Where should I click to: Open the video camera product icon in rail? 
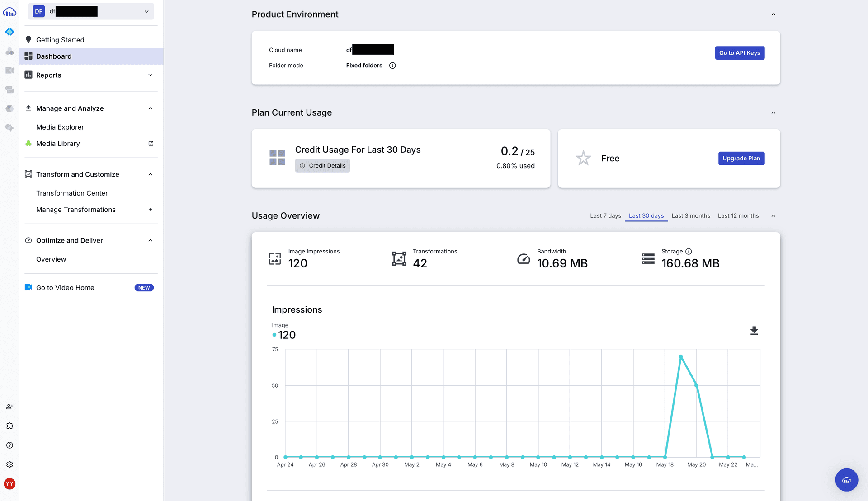[9, 70]
